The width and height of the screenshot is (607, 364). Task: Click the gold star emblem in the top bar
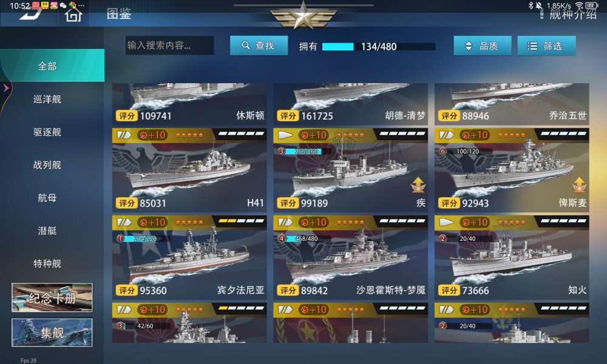(x=303, y=16)
